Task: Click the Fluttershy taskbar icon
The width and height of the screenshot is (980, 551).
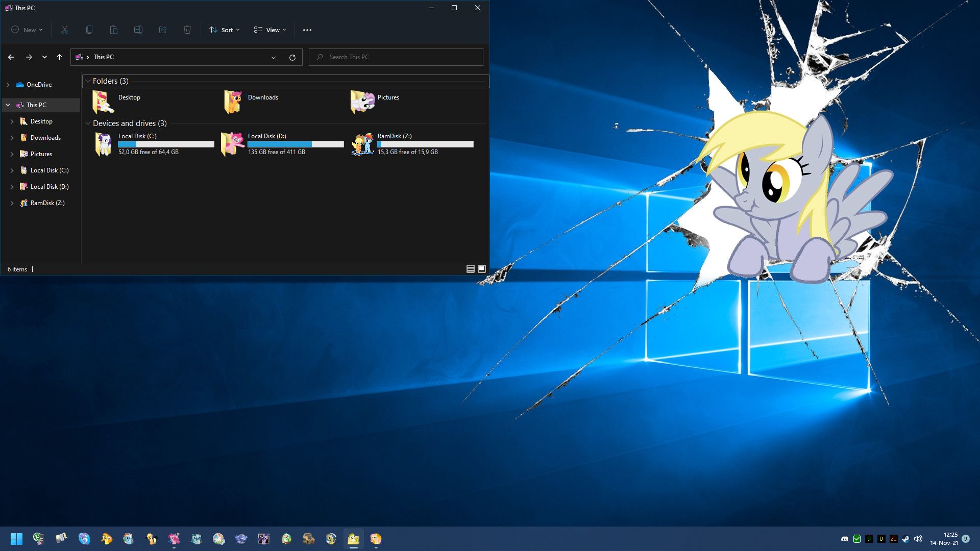Action: tap(376, 539)
